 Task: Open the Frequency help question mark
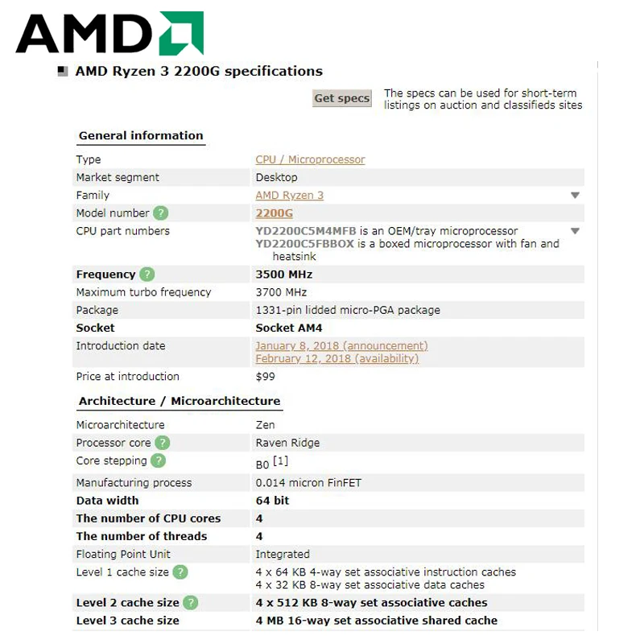[147, 275]
